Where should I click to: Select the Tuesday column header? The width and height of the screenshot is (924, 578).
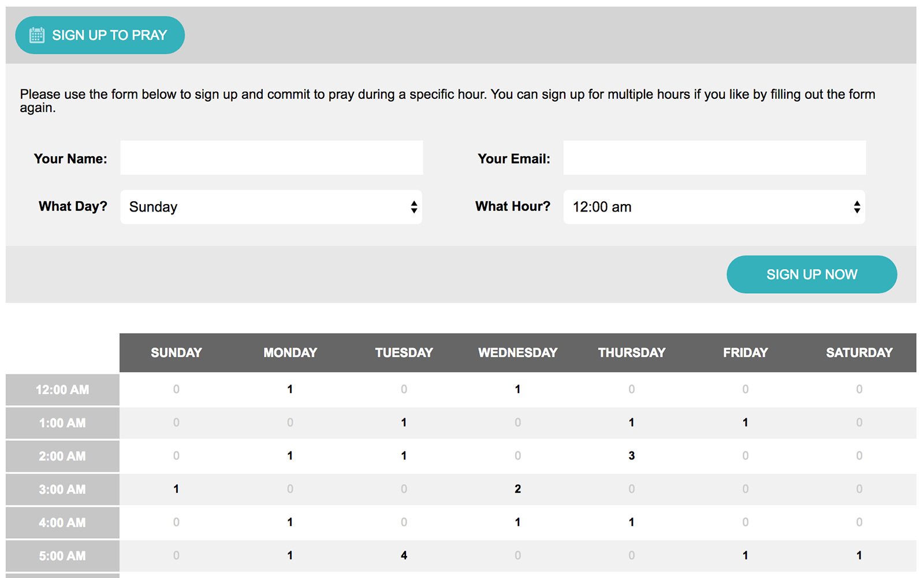[x=404, y=353]
